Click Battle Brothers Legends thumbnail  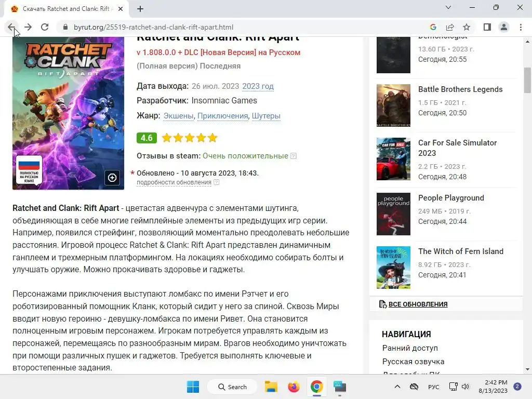393,105
